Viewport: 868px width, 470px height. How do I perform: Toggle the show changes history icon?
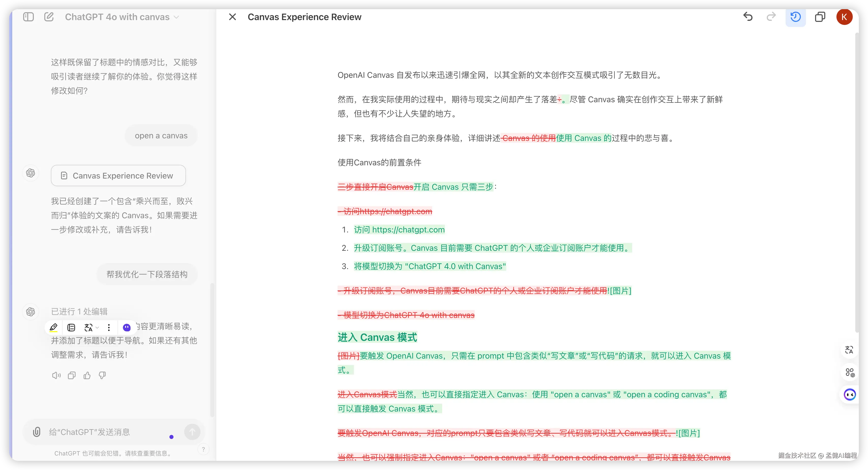pyautogui.click(x=795, y=17)
